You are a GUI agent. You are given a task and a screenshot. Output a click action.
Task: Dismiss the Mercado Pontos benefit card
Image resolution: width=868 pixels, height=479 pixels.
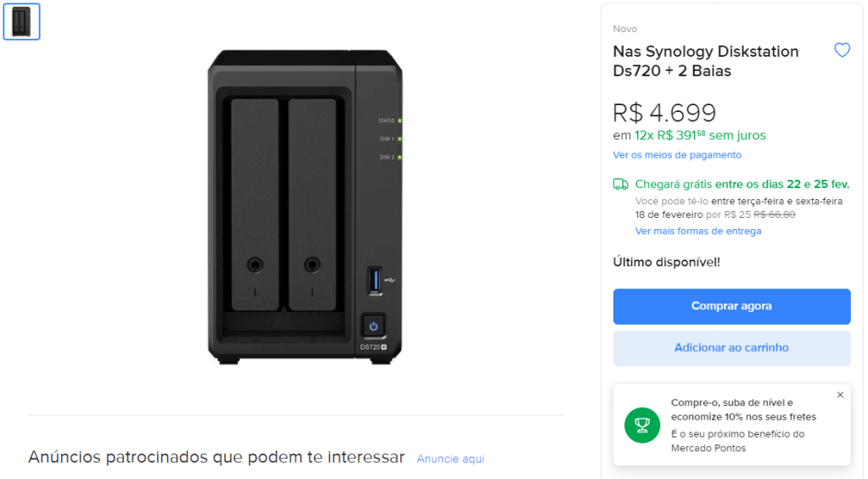tap(840, 395)
